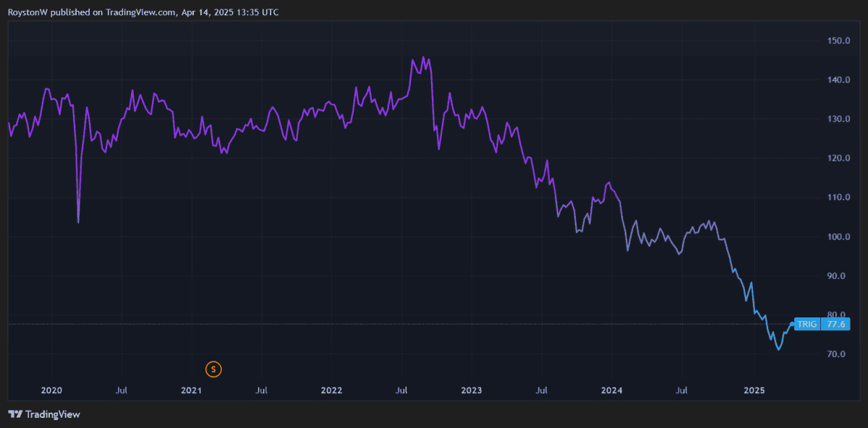Click the highest peak of the price line
The image size is (868, 428).
coord(423,58)
